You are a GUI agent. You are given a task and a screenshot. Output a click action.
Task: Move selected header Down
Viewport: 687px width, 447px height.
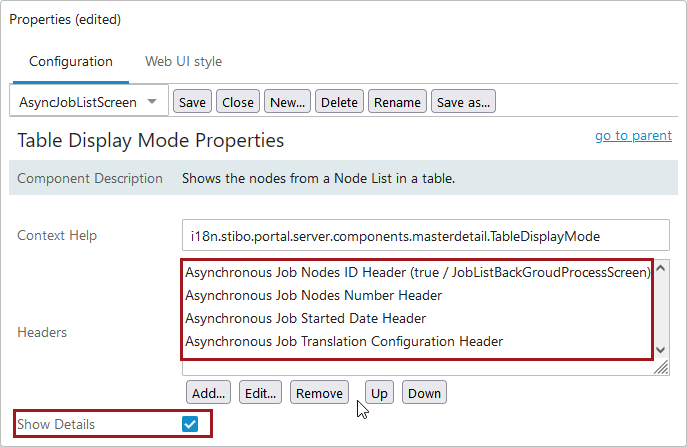(x=424, y=393)
